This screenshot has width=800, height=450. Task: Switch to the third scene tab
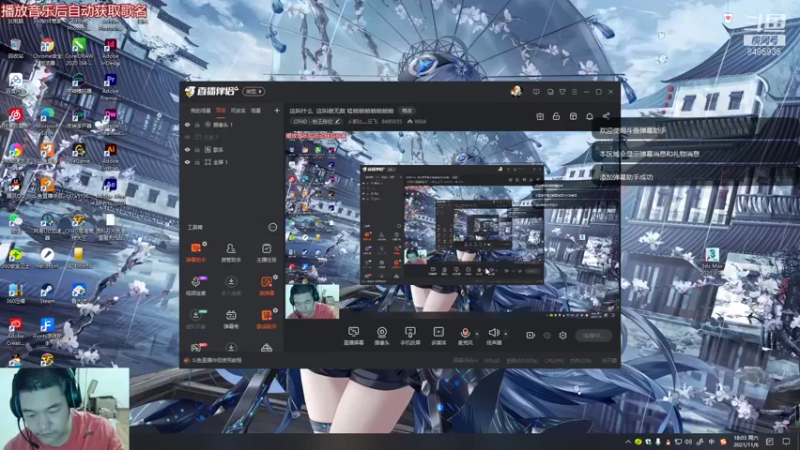coord(238,110)
